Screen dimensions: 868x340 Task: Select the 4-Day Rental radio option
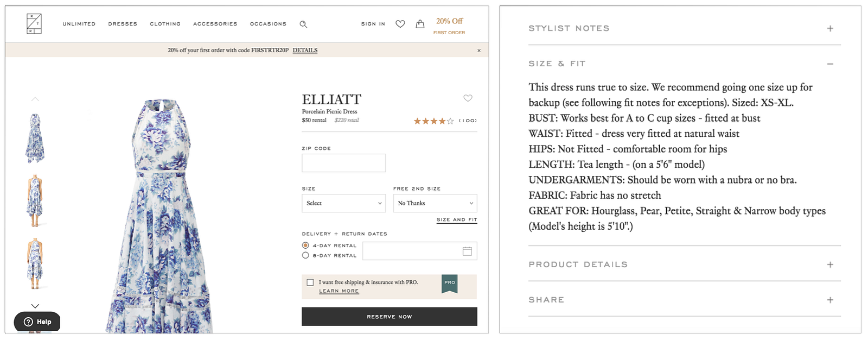tap(305, 245)
